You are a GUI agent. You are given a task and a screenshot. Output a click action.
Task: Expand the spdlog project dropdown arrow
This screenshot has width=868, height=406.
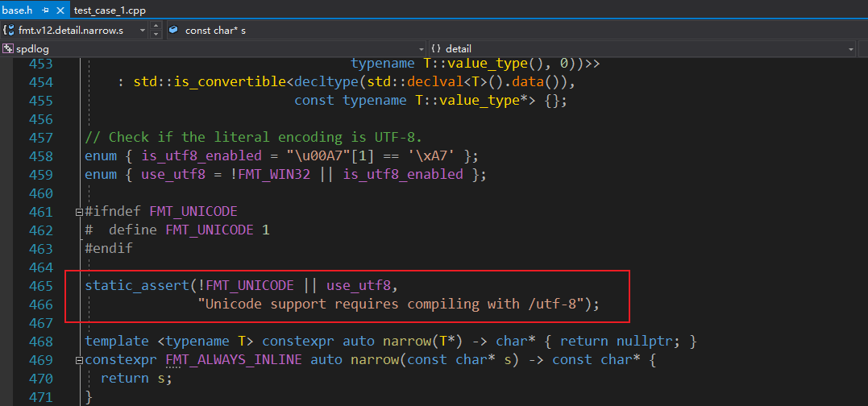[420, 49]
